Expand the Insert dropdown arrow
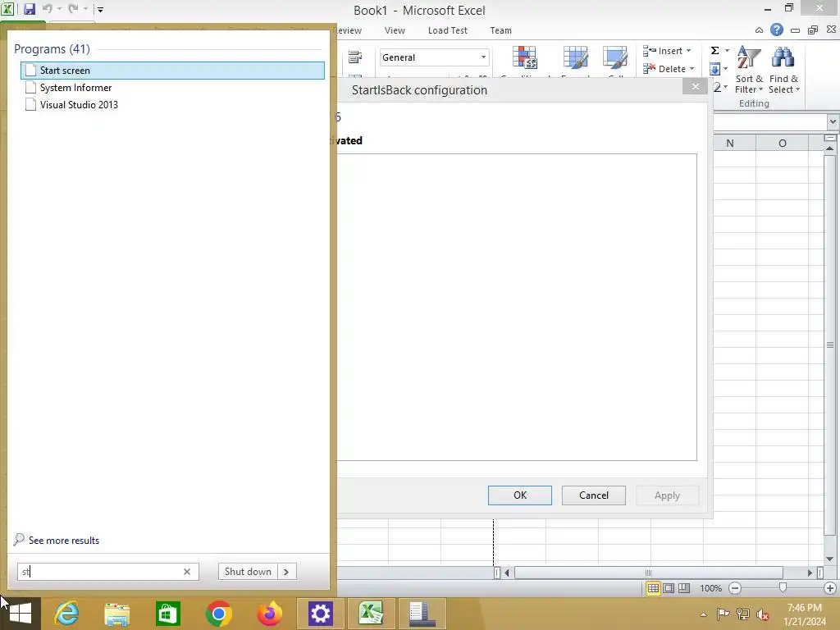 pos(689,51)
